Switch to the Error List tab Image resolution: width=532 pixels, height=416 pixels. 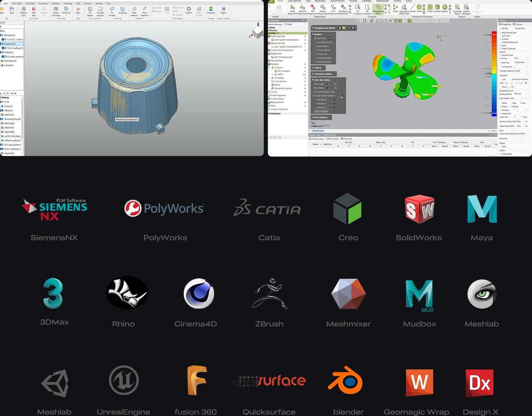click(x=347, y=139)
